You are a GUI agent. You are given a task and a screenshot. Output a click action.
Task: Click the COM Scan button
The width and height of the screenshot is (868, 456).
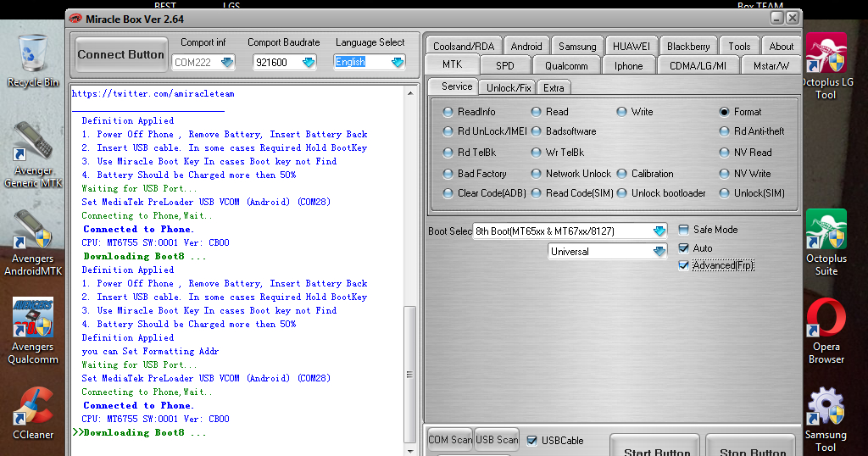tap(450, 440)
